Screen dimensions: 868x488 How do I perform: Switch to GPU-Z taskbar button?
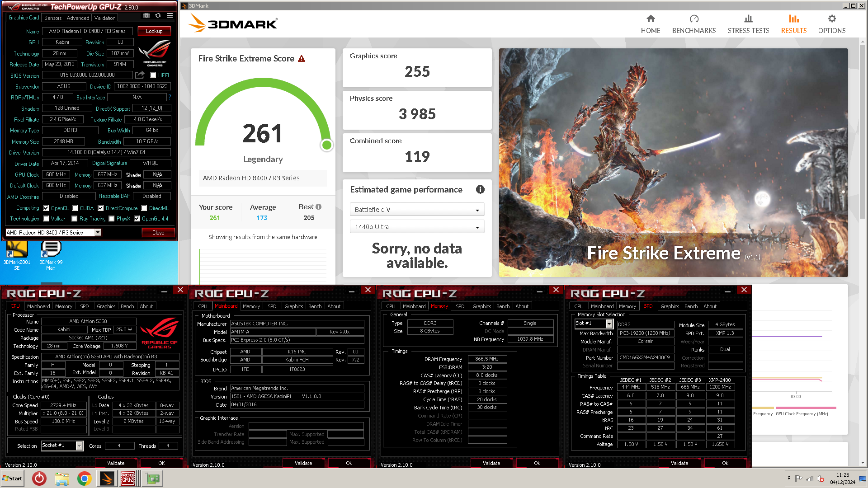[153, 479]
